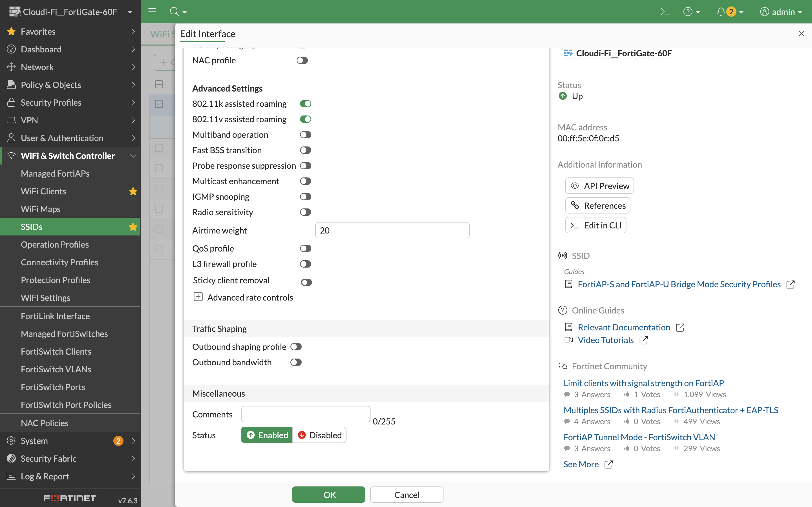Close the Edit Interface panel
This screenshot has height=507, width=812.
click(801, 34)
